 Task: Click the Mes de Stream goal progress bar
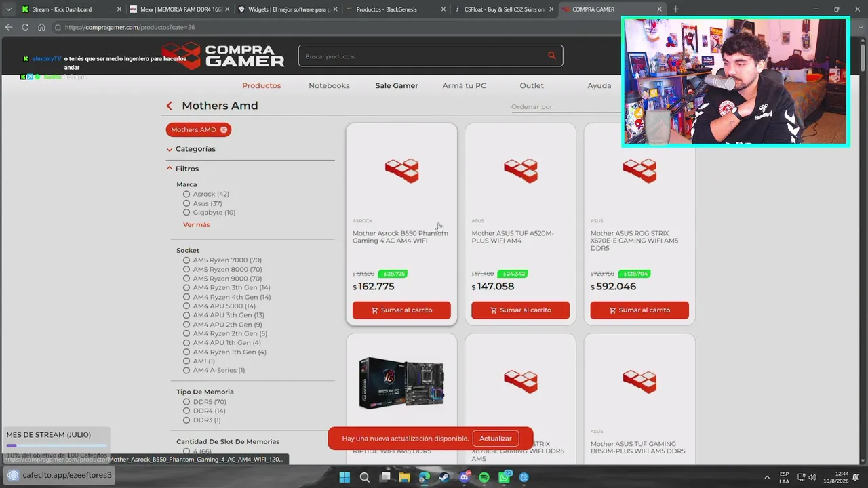point(56,445)
